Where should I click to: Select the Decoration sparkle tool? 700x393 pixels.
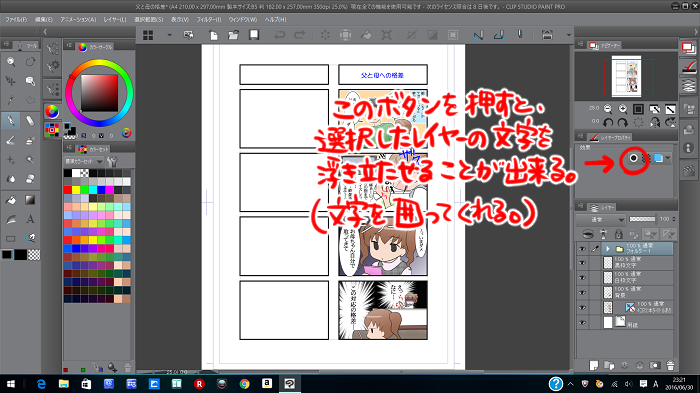pyautogui.click(x=11, y=159)
